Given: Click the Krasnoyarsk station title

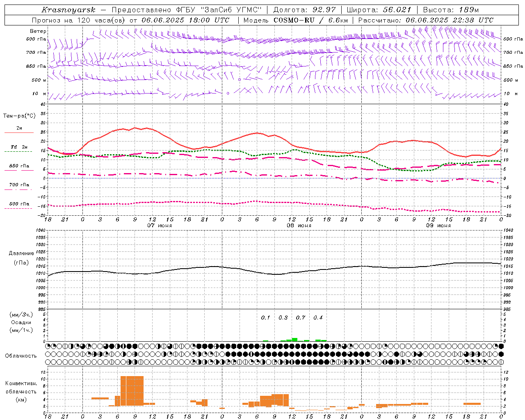Looking at the screenshot, I should (68, 10).
